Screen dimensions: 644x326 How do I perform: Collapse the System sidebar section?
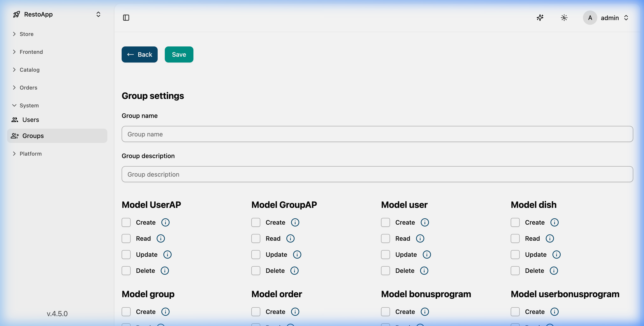click(x=29, y=105)
